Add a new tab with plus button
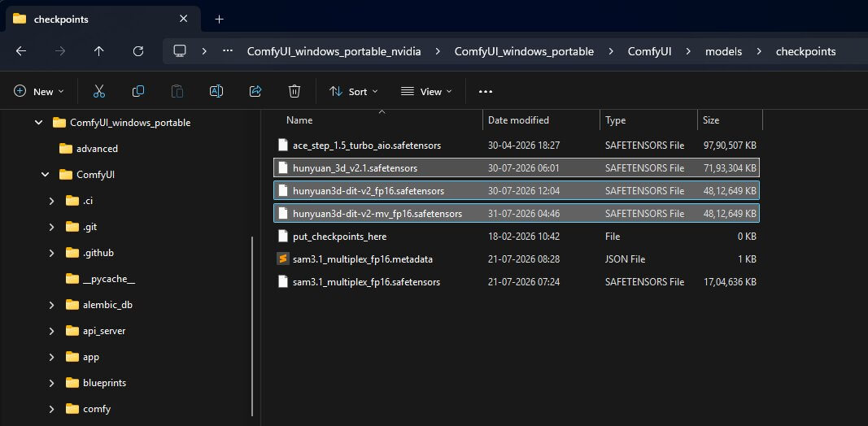Screen dimensions: 868x426 point(219,20)
